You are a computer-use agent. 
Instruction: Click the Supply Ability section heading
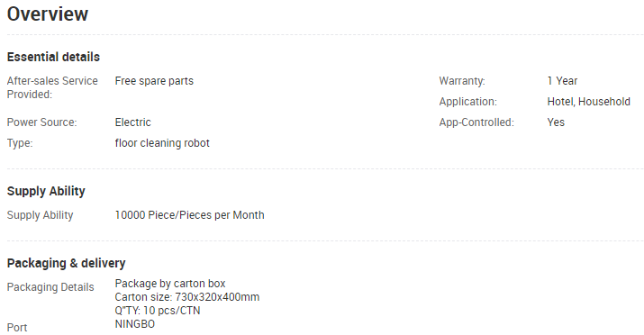click(46, 191)
